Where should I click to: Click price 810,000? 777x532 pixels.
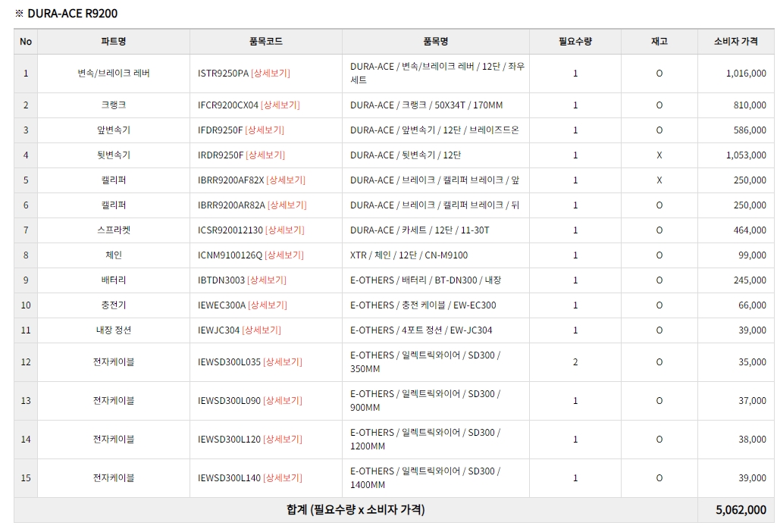coord(750,105)
